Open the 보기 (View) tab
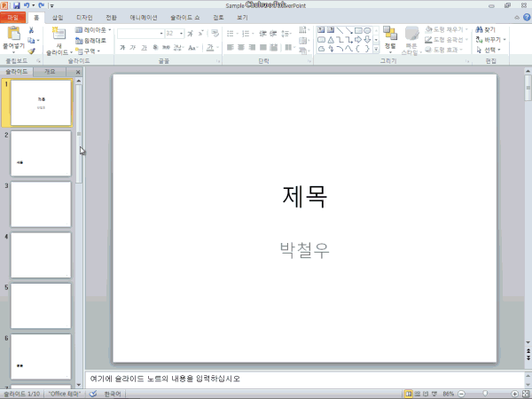 [x=242, y=18]
